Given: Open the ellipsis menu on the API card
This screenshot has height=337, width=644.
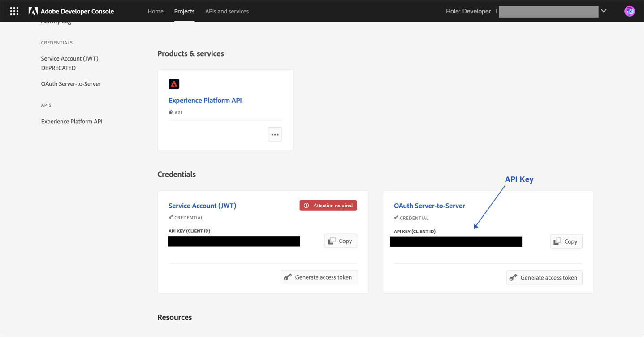Looking at the screenshot, I should [275, 134].
